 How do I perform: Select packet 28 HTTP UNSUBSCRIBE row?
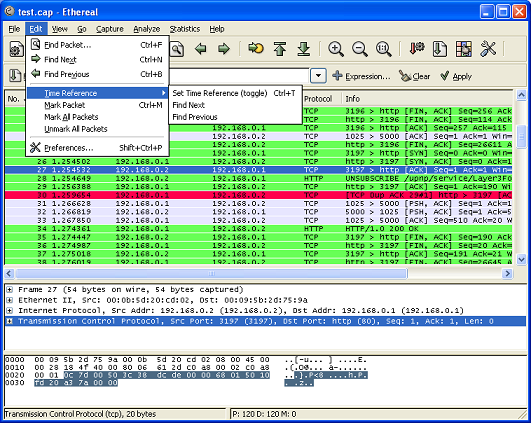pyautogui.click(x=258, y=178)
